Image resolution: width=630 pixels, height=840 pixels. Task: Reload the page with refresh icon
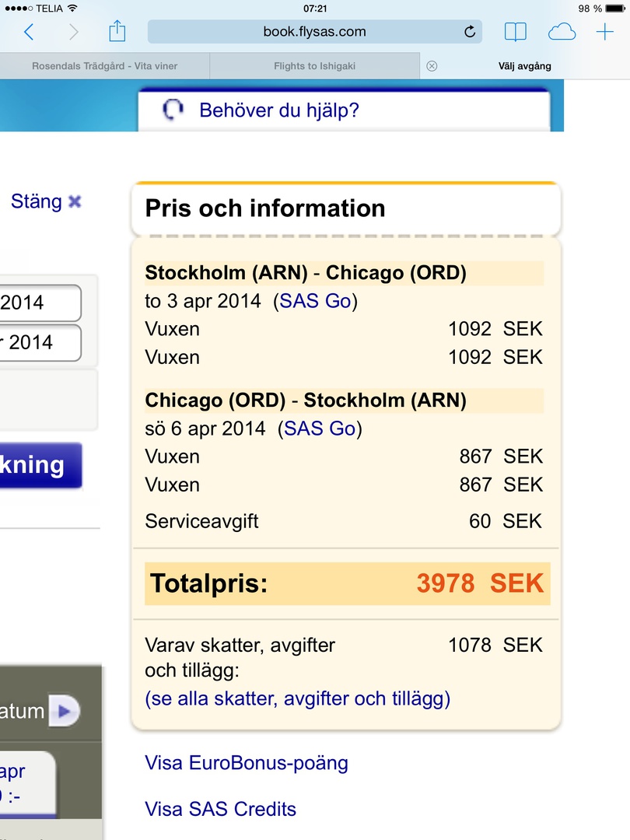point(469,32)
